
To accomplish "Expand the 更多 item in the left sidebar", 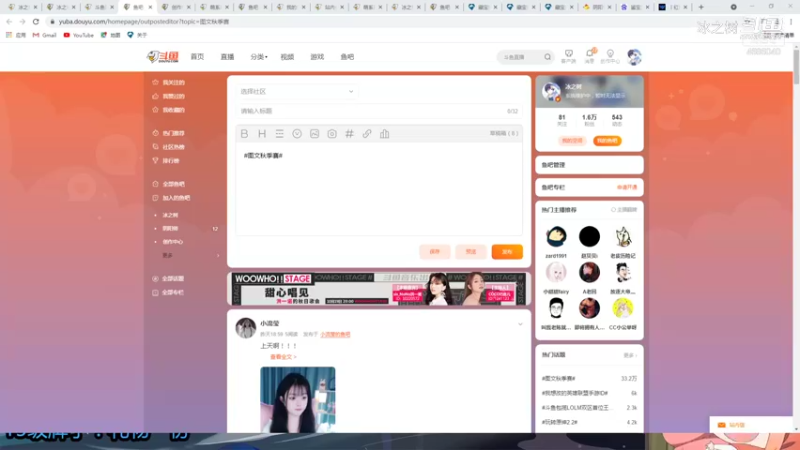I will click(x=188, y=255).
